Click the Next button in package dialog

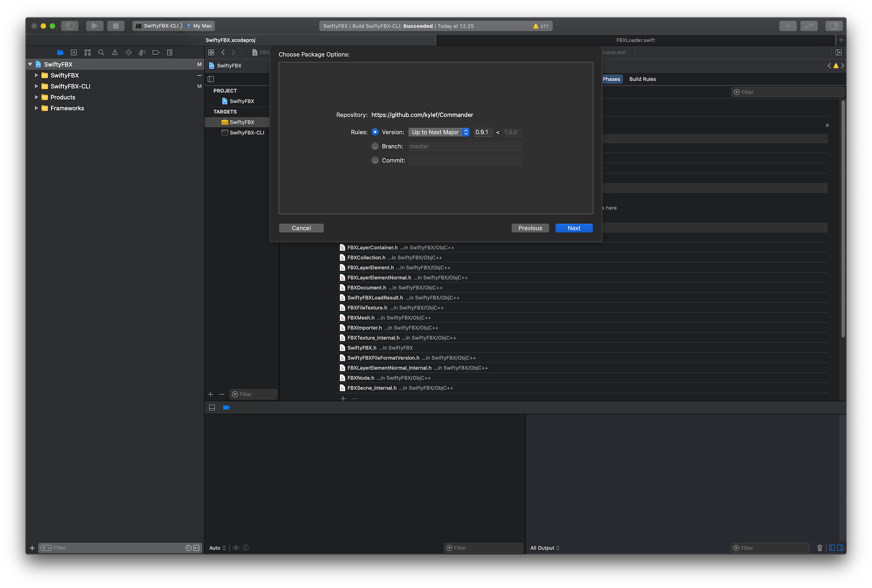click(574, 228)
